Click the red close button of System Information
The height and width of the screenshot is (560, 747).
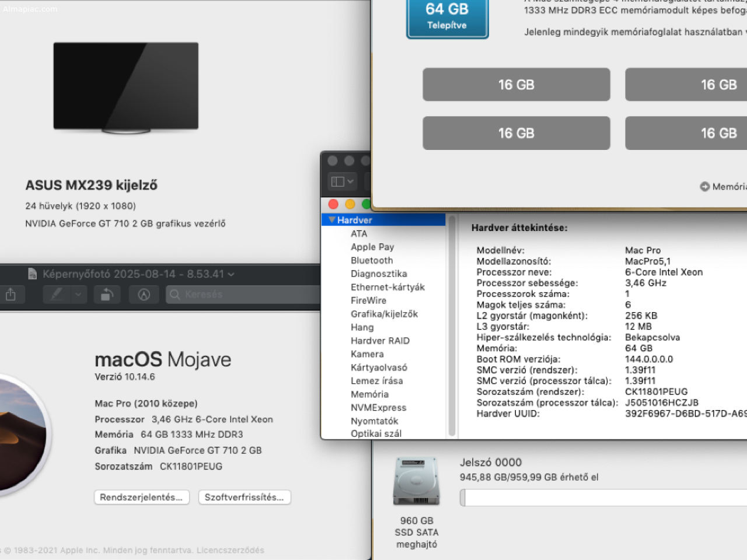[x=333, y=204]
